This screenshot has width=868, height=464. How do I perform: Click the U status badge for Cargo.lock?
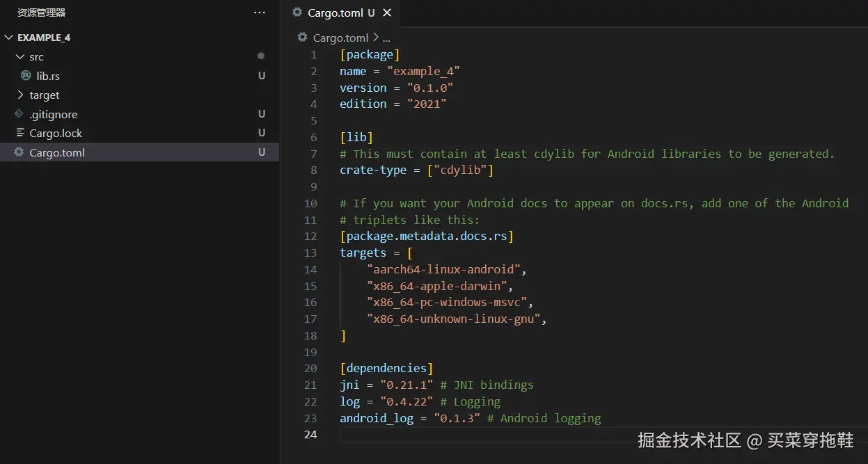(x=262, y=133)
